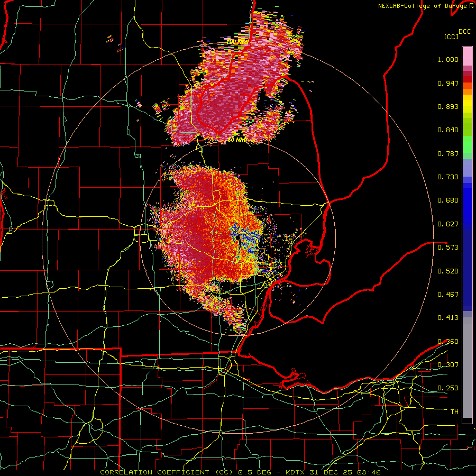Click the KDTX radar site center dot
This screenshot has width=476, height=476.
[x=237, y=237]
